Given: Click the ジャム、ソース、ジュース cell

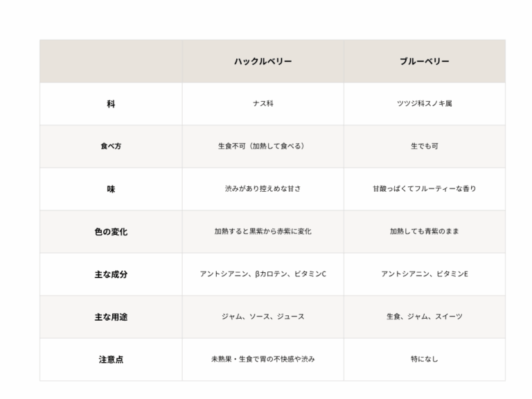Looking at the screenshot, I should 263,317.
